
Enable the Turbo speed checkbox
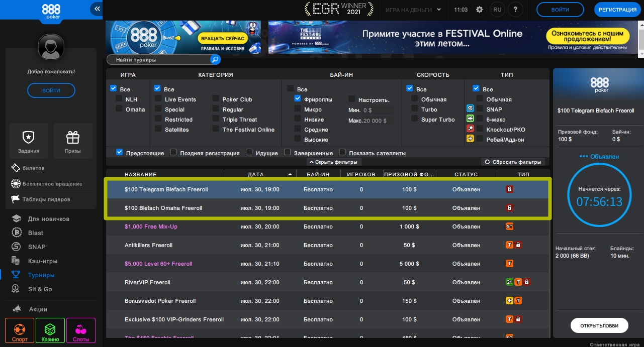pyautogui.click(x=415, y=109)
